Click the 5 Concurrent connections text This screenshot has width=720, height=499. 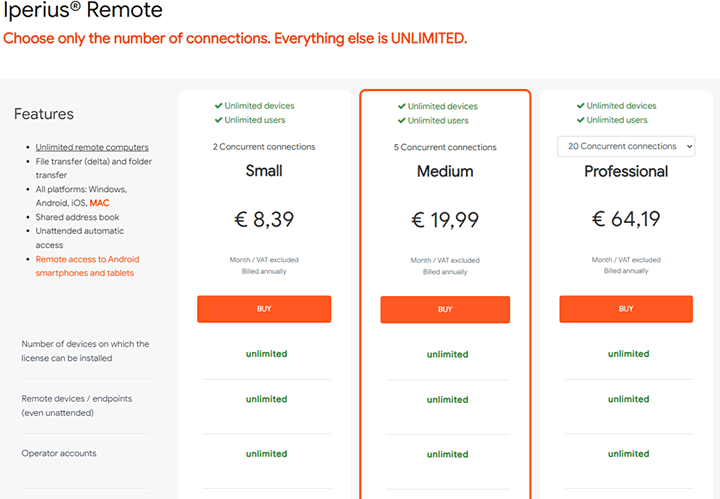tap(445, 147)
